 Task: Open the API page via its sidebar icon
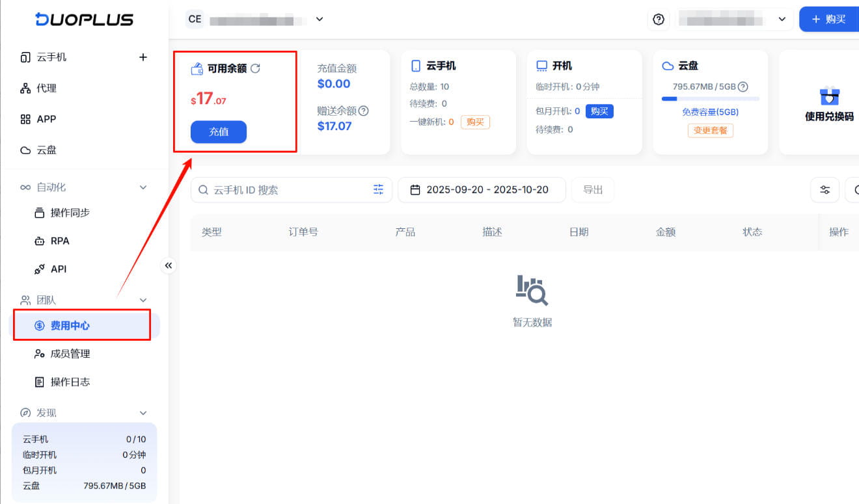pos(40,269)
